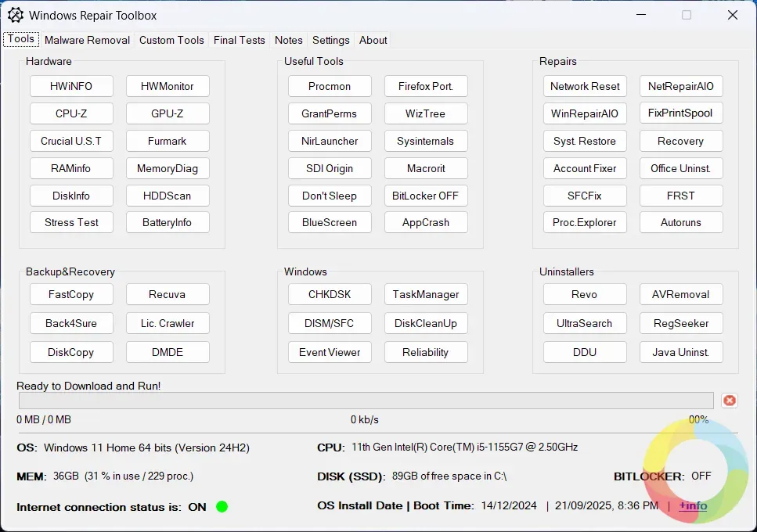Open the BlueScreen tool
Image resolution: width=757 pixels, height=532 pixels.
pyautogui.click(x=330, y=222)
